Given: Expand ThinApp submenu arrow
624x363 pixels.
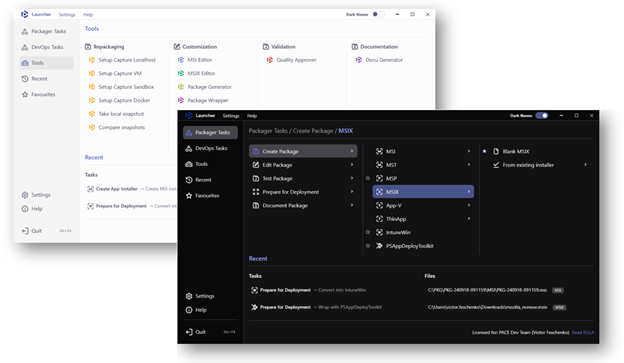Looking at the screenshot, I should coord(469,219).
